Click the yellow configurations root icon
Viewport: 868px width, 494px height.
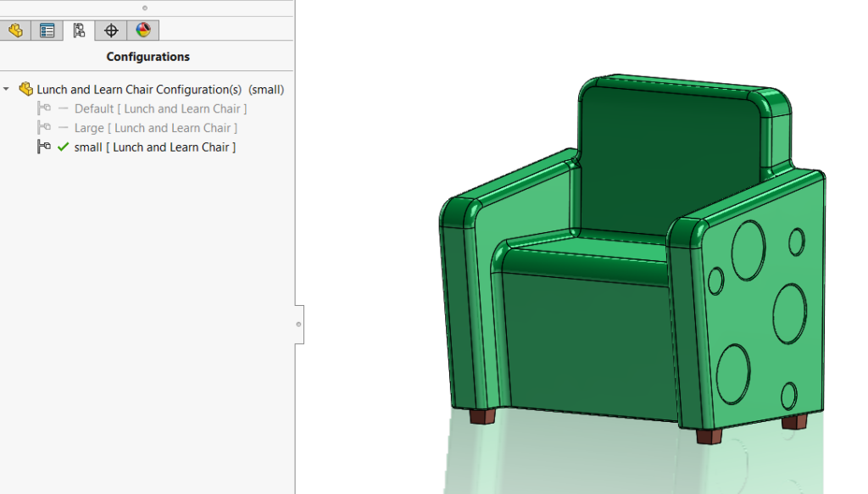[25, 89]
